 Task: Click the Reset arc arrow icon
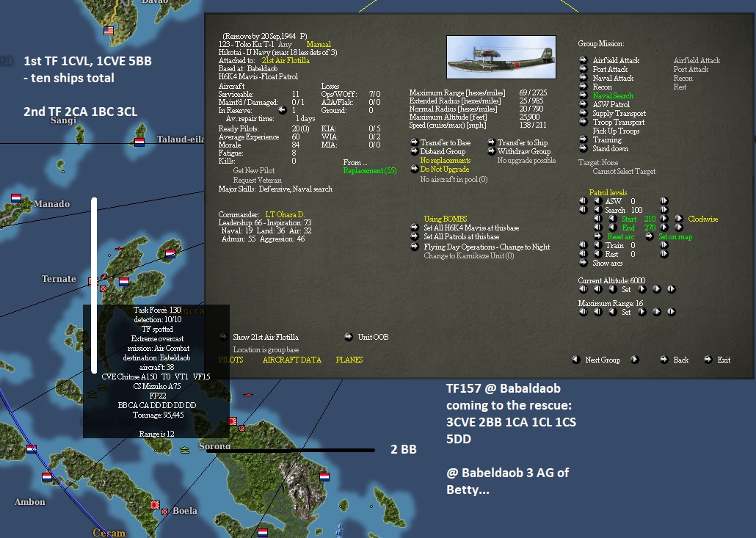(598, 236)
